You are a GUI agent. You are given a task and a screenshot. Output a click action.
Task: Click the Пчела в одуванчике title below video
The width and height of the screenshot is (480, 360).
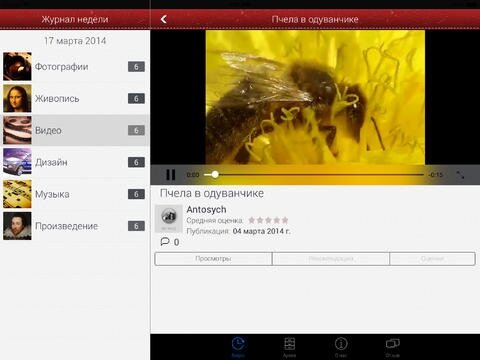pos(212,193)
